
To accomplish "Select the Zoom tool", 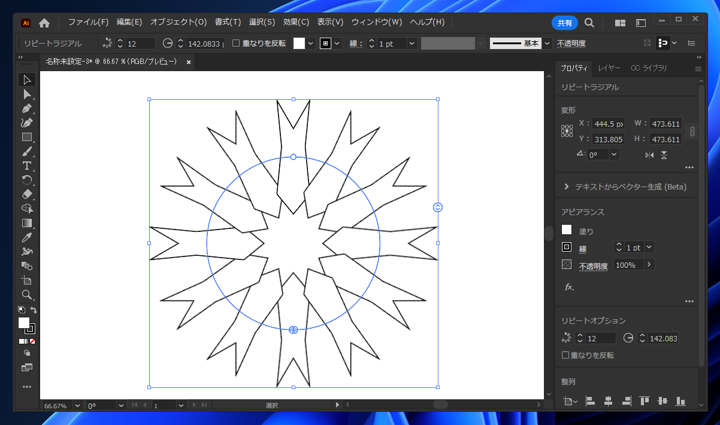I will (x=27, y=295).
